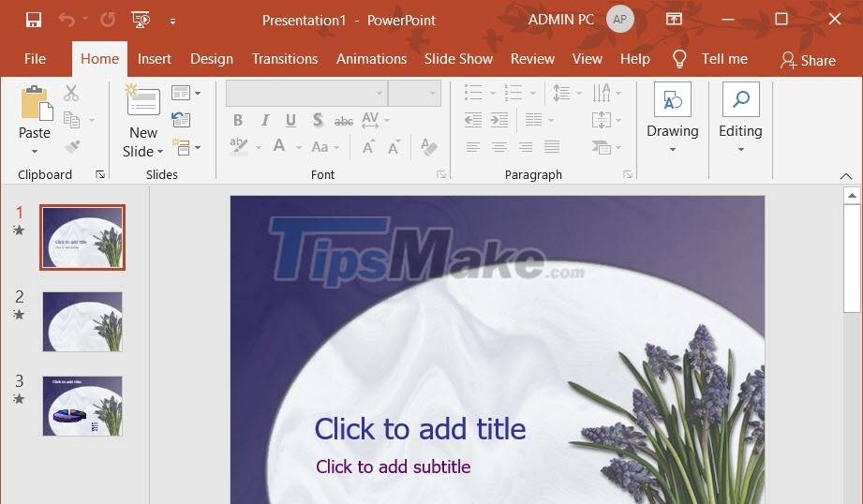Justify the text
Image resolution: width=863 pixels, height=504 pixels.
(552, 147)
